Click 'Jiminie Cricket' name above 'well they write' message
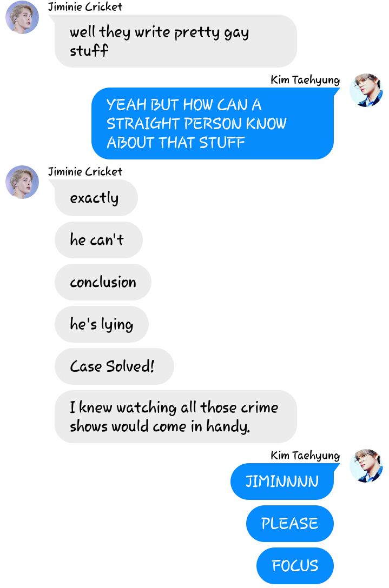389x588 pixels. point(85,6)
